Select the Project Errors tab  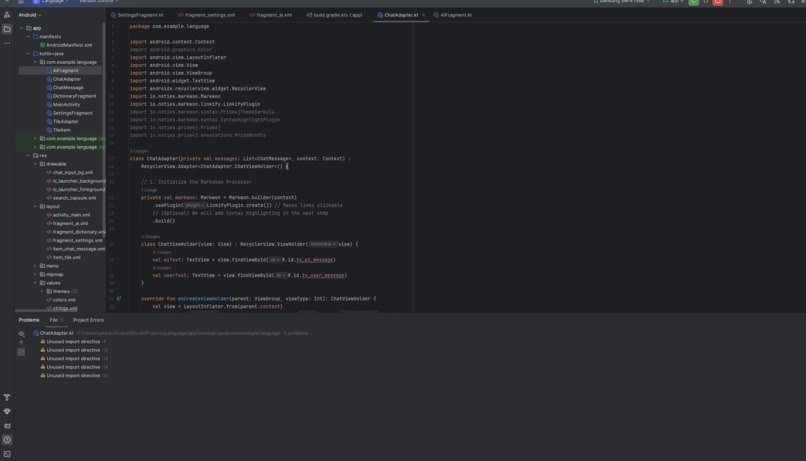point(88,320)
